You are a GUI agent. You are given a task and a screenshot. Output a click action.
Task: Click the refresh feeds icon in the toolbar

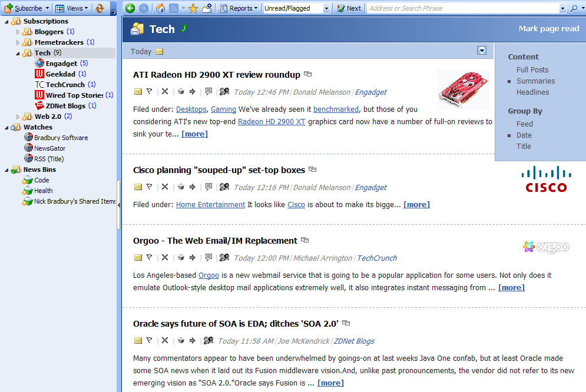tap(100, 8)
